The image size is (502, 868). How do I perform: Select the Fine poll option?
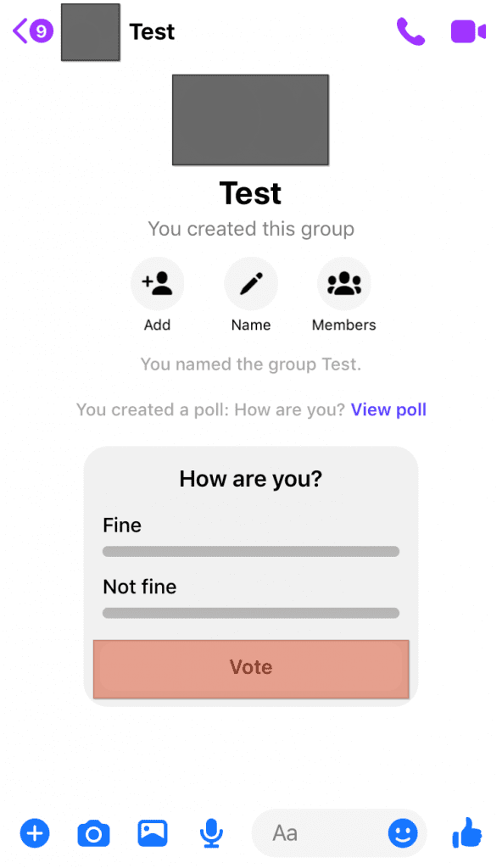pos(121,526)
